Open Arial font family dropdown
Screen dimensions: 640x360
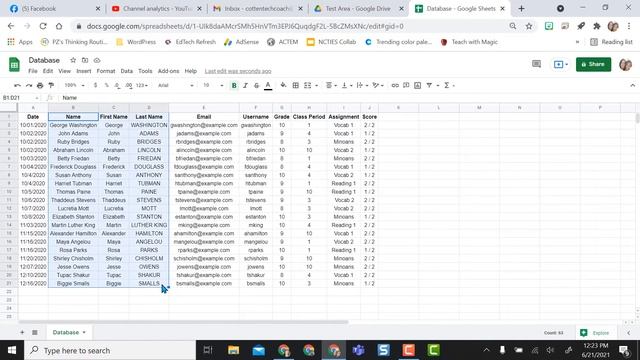176,85
